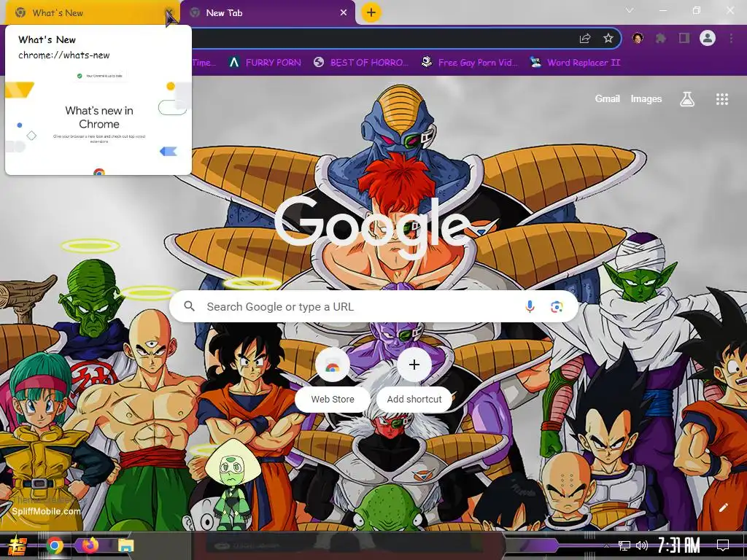747x560 pixels.
Task: Open the Extensions puzzle piece menu
Action: (661, 39)
